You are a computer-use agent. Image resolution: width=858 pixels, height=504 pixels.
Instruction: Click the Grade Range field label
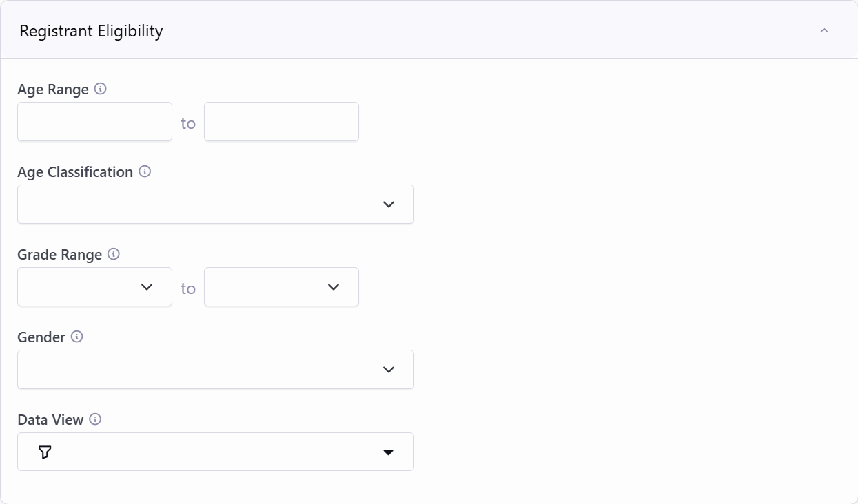(59, 255)
